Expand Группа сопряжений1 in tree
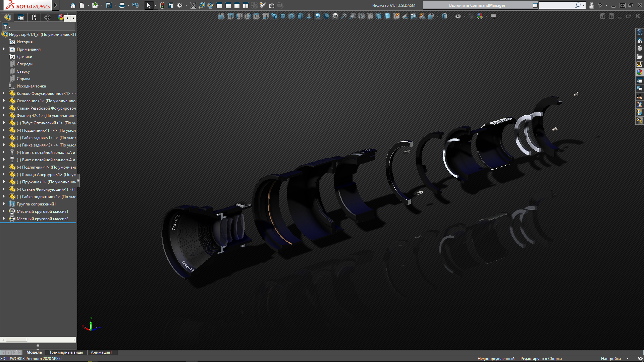Viewport: 644px width, 362px height. [x=4, y=204]
